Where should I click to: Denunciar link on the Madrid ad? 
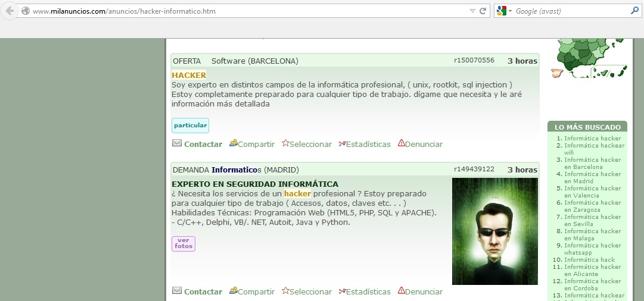coord(424,292)
